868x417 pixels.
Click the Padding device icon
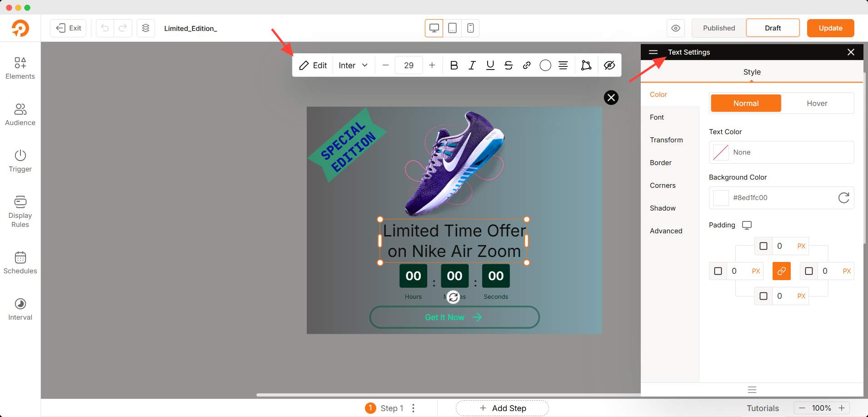(747, 225)
